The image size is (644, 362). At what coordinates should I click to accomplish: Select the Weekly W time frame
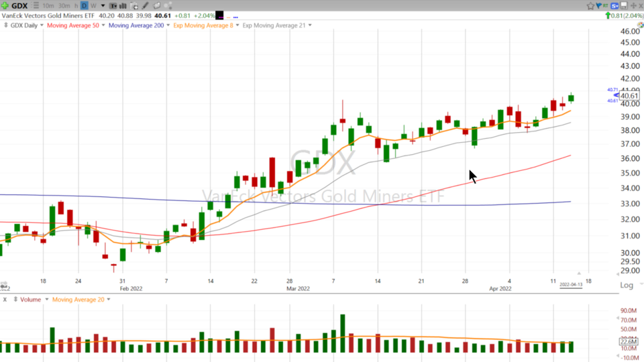[93, 6]
